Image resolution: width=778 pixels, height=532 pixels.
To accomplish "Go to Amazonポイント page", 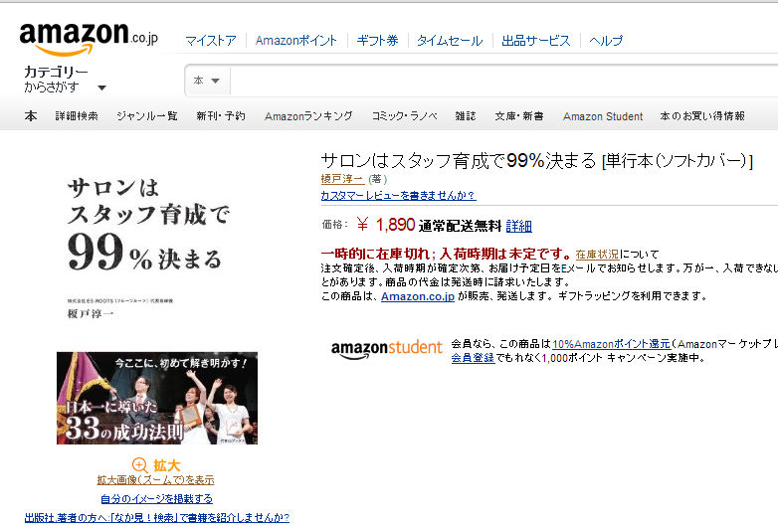I will pos(296,41).
